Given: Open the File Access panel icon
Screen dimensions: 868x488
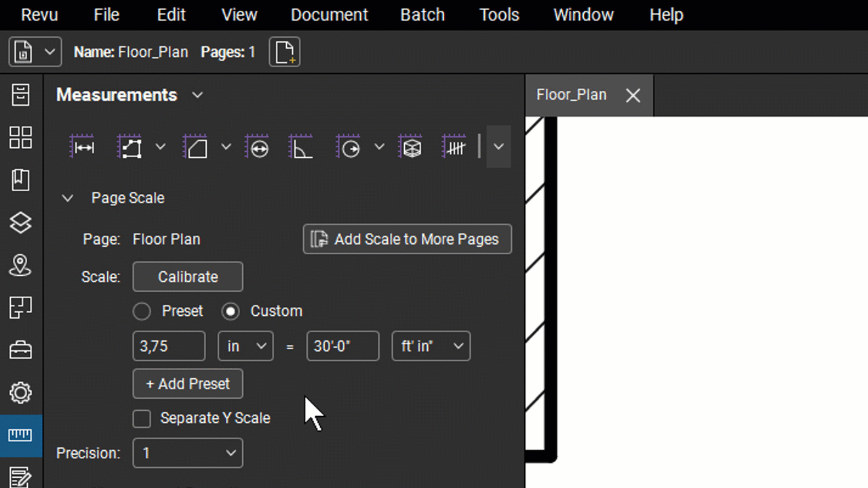Looking at the screenshot, I should pos(20,95).
